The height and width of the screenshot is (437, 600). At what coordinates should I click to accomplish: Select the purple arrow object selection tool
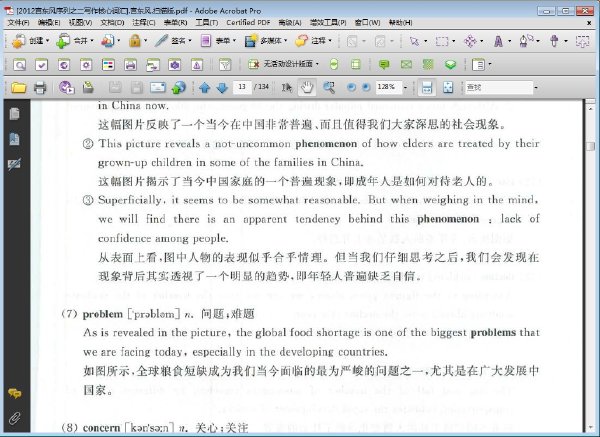click(414, 41)
